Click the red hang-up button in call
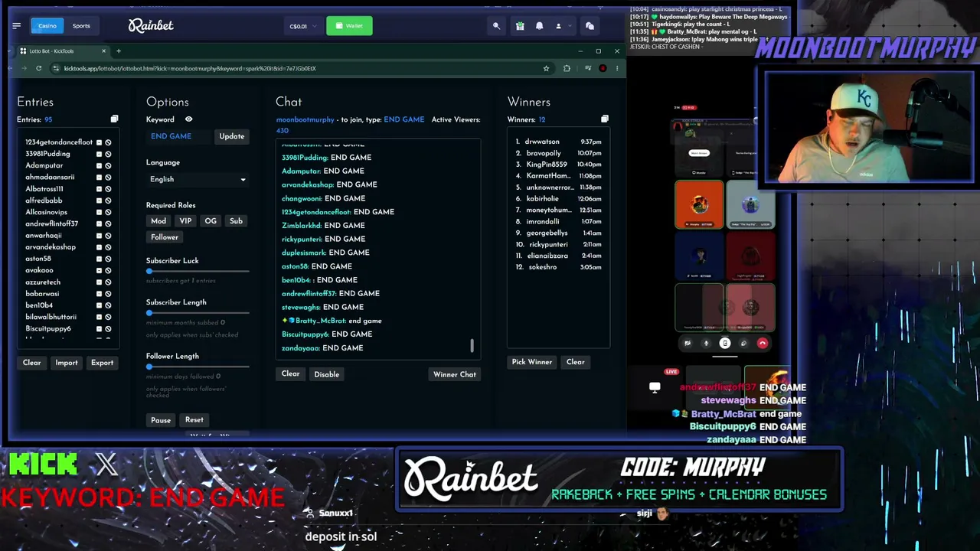Image resolution: width=980 pixels, height=551 pixels. click(763, 344)
